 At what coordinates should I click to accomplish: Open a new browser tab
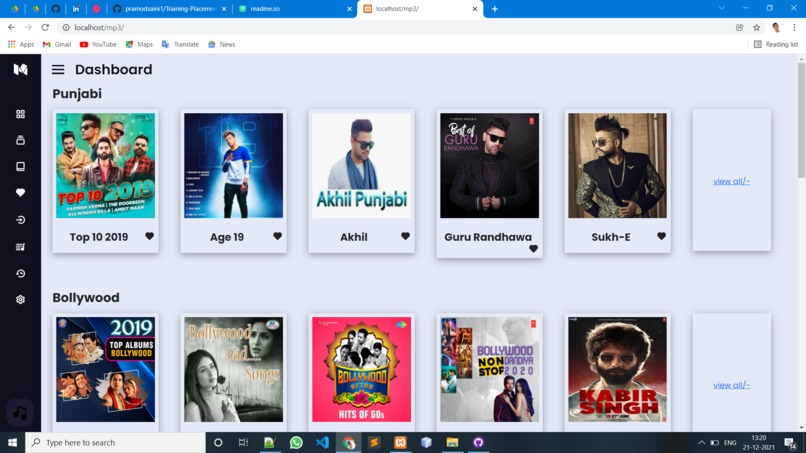click(x=494, y=9)
